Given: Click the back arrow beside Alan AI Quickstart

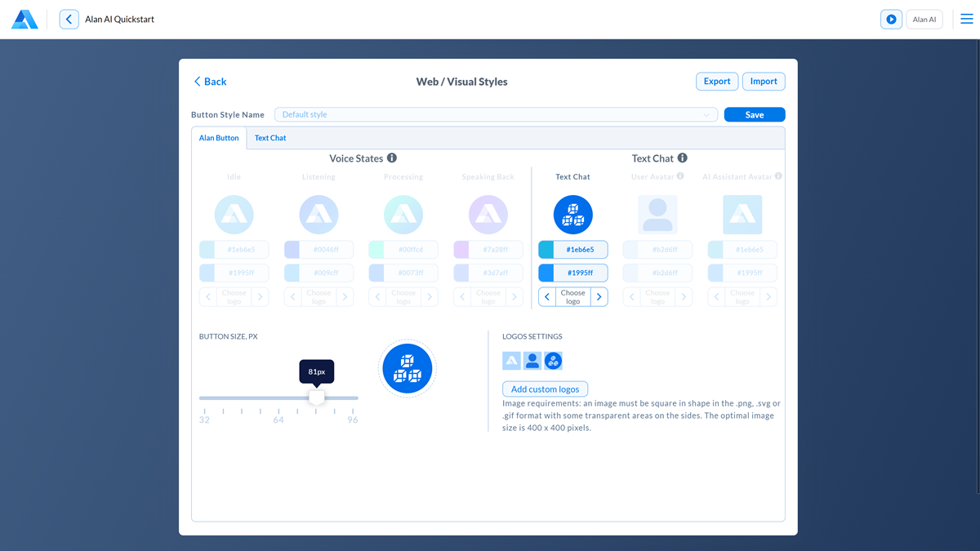Looking at the screenshot, I should pyautogui.click(x=69, y=20).
